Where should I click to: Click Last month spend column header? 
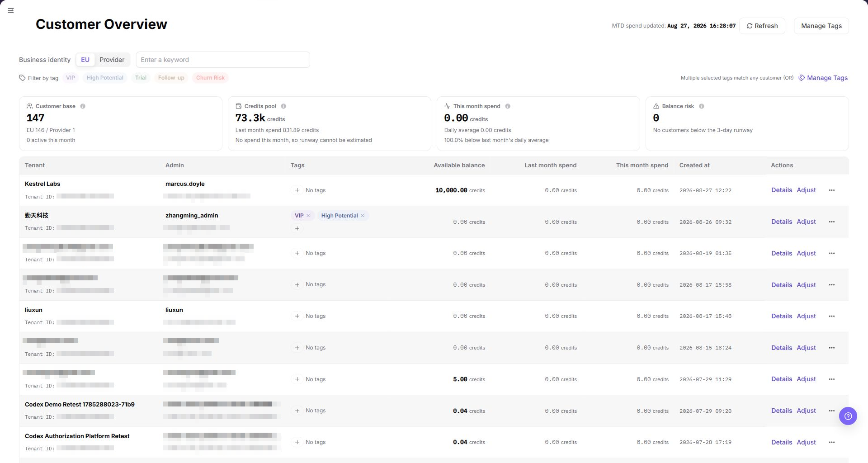[550, 165]
